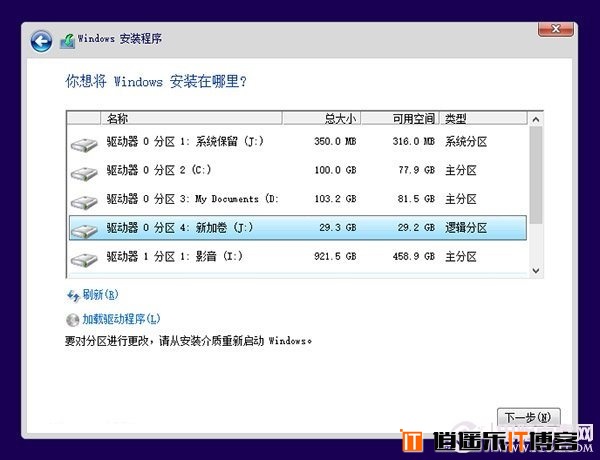Refresh partition list via 刷新(R) link
The width and height of the screenshot is (600, 460).
coord(100,295)
